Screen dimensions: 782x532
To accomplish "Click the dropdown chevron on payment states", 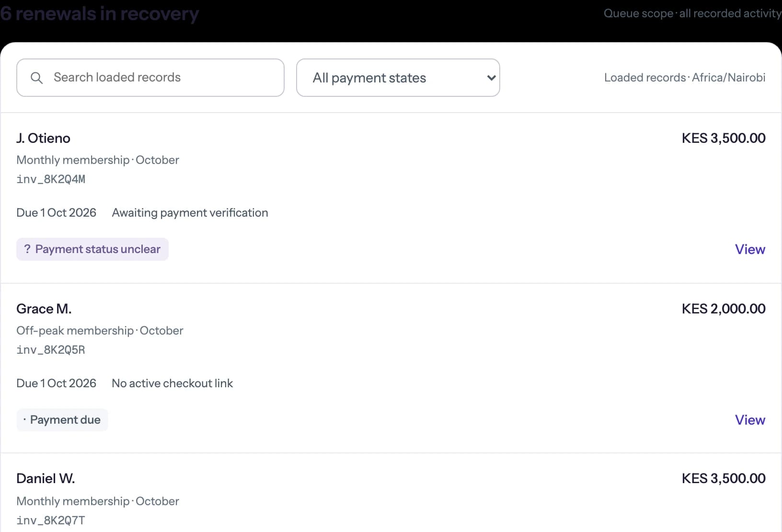I will pos(491,78).
